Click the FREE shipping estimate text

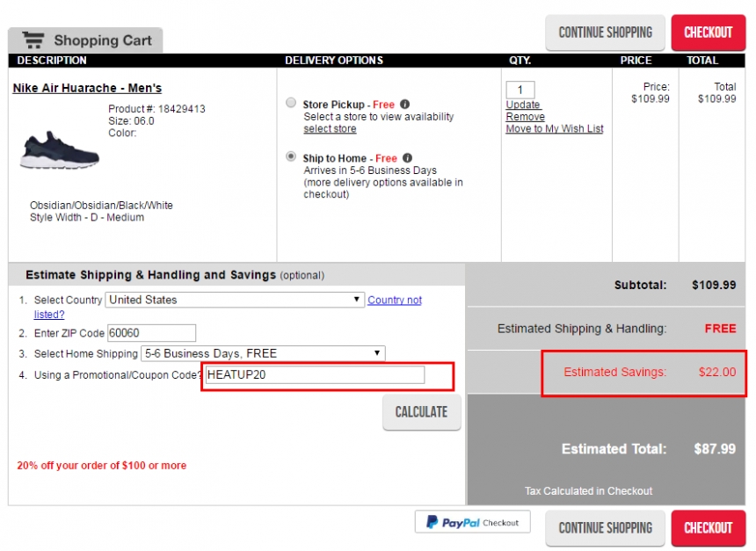[720, 329]
